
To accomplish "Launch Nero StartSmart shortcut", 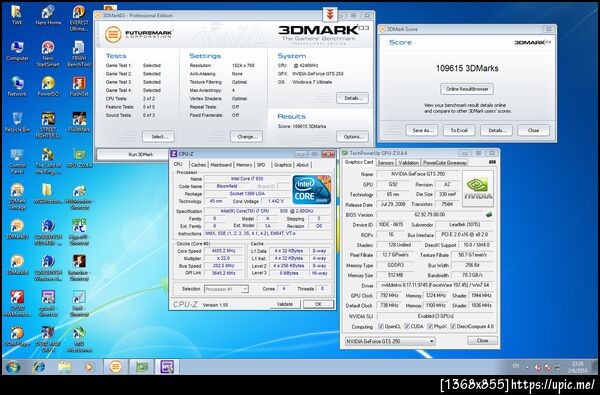I will click(x=48, y=54).
